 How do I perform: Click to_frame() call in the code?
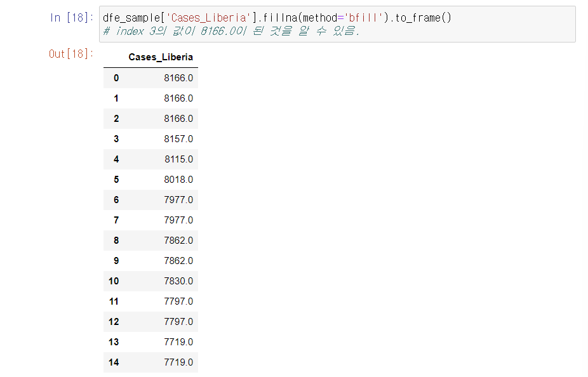click(424, 18)
